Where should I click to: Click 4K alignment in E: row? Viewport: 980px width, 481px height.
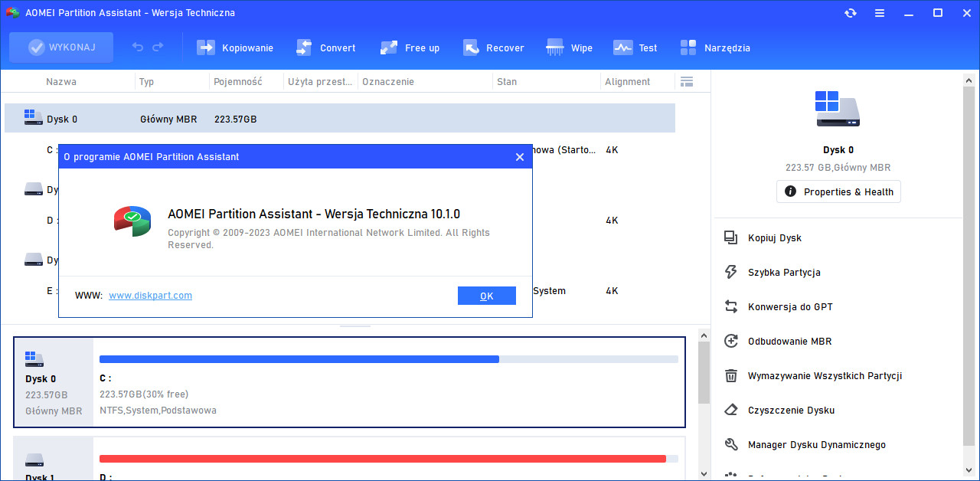click(x=612, y=291)
